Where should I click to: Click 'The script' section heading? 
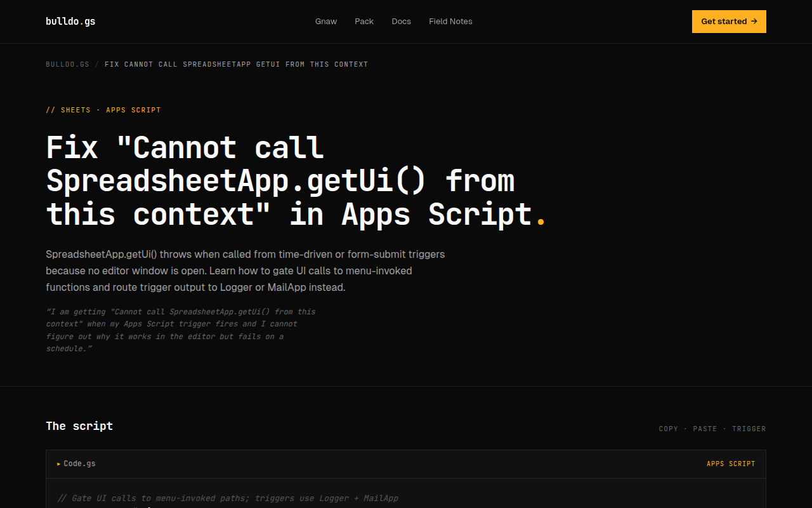click(79, 426)
